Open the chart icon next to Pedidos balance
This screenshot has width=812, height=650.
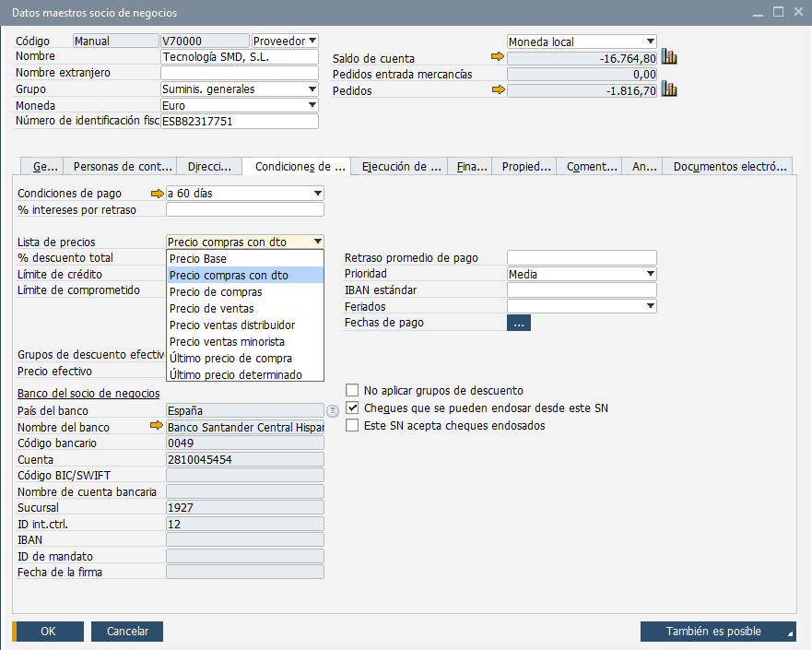click(x=670, y=90)
